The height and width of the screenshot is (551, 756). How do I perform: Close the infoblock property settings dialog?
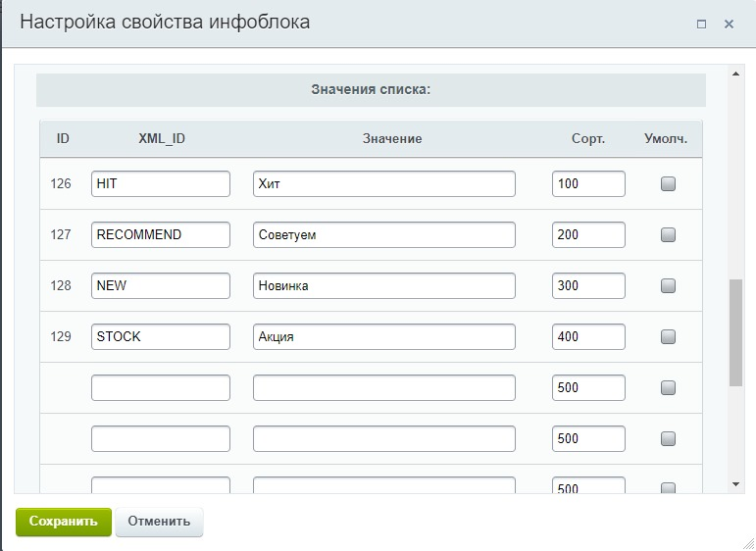pyautogui.click(x=729, y=25)
